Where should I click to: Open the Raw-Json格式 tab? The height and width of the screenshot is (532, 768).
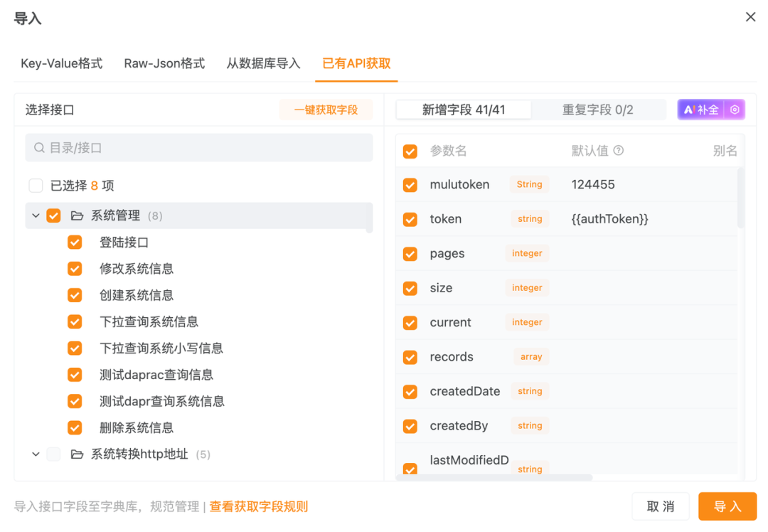[164, 63]
